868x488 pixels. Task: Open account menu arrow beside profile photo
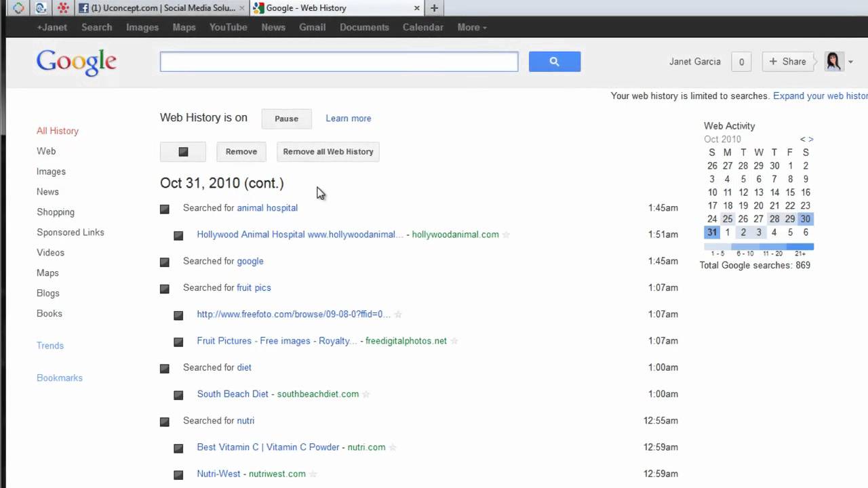[850, 62]
